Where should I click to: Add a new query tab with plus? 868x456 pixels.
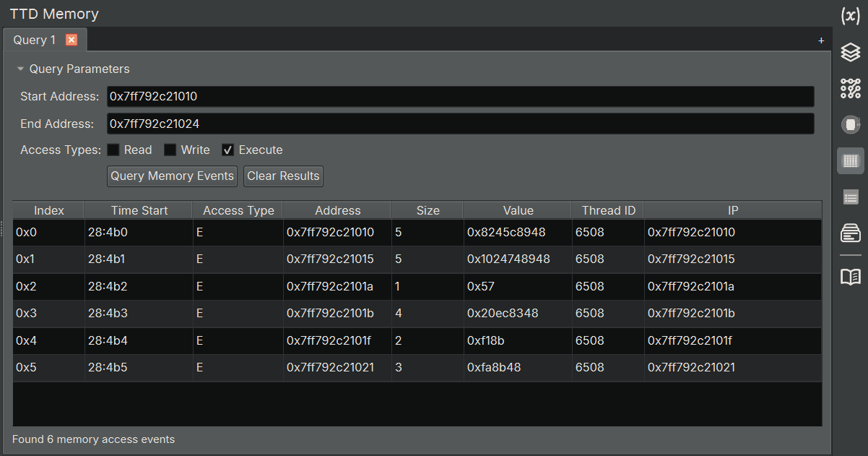point(821,41)
